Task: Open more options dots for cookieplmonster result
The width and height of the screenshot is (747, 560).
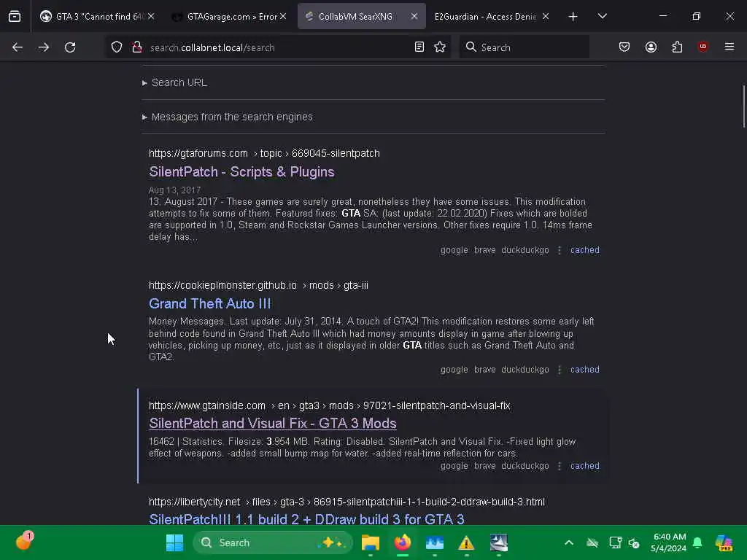Action: point(560,370)
